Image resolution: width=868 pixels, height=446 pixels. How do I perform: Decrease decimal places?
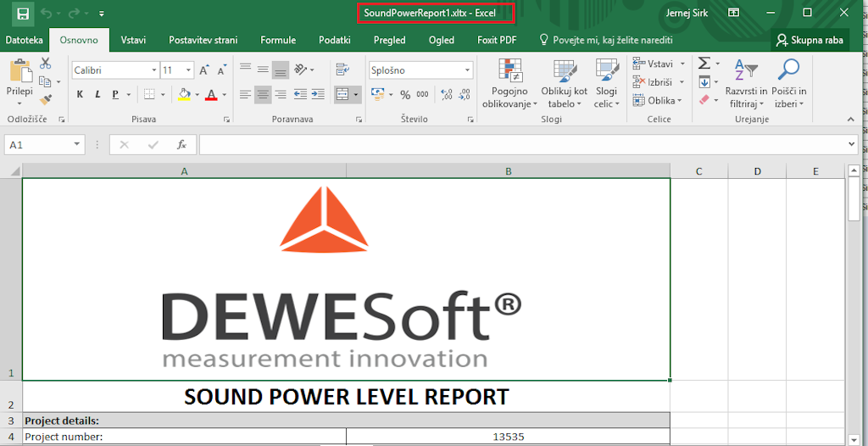pos(465,95)
